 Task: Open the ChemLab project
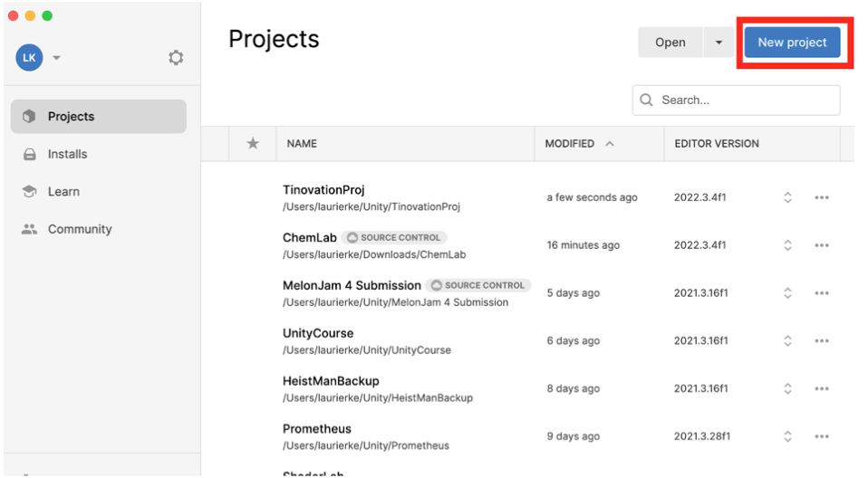click(310, 238)
